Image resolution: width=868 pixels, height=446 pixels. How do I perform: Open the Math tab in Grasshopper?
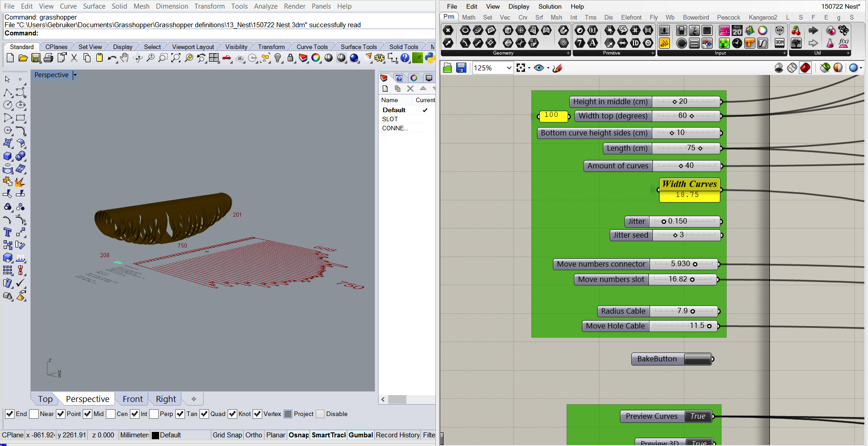[469, 17]
